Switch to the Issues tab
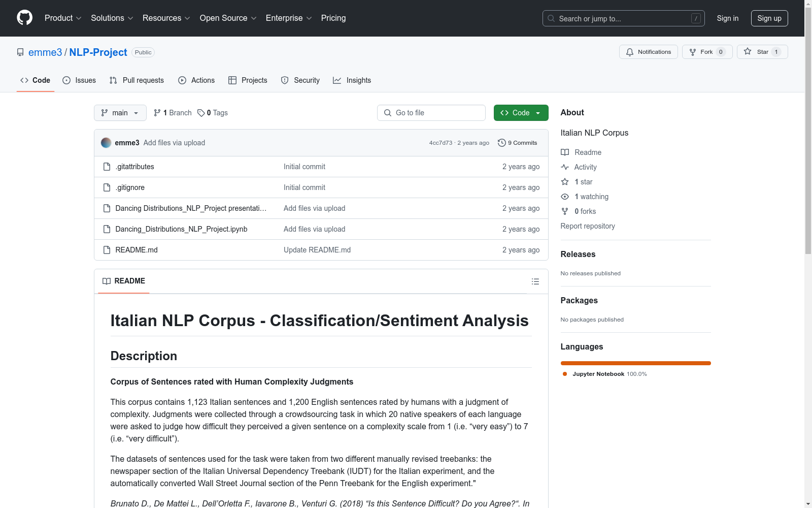 coord(79,80)
